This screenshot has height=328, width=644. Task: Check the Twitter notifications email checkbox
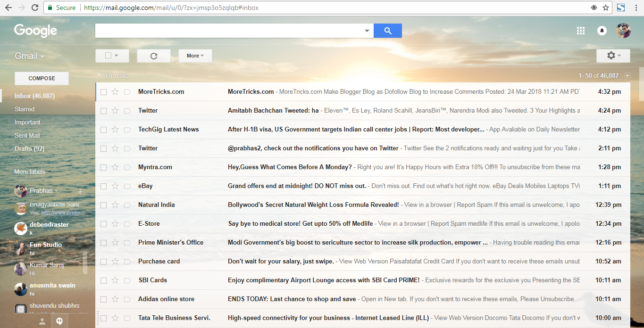point(103,148)
